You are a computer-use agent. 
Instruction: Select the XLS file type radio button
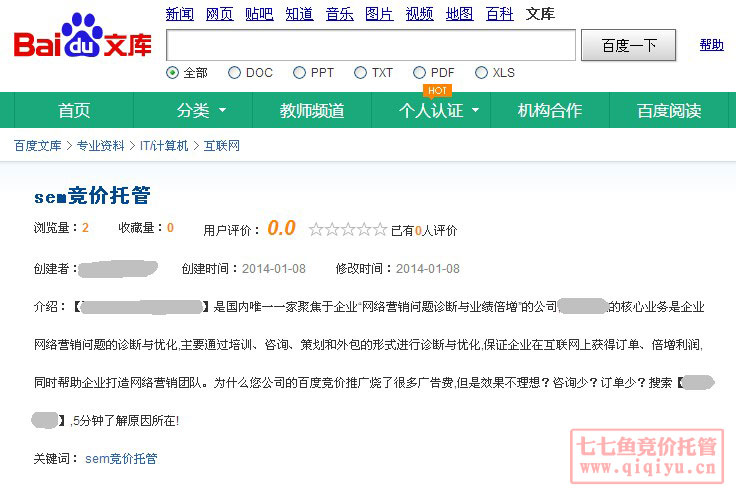click(x=481, y=73)
